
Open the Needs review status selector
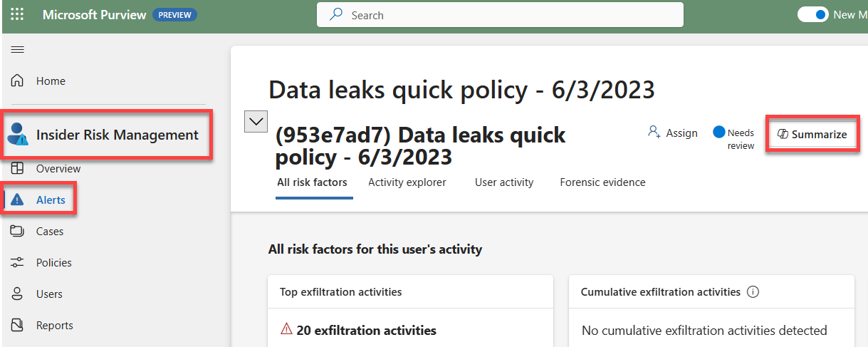click(734, 139)
